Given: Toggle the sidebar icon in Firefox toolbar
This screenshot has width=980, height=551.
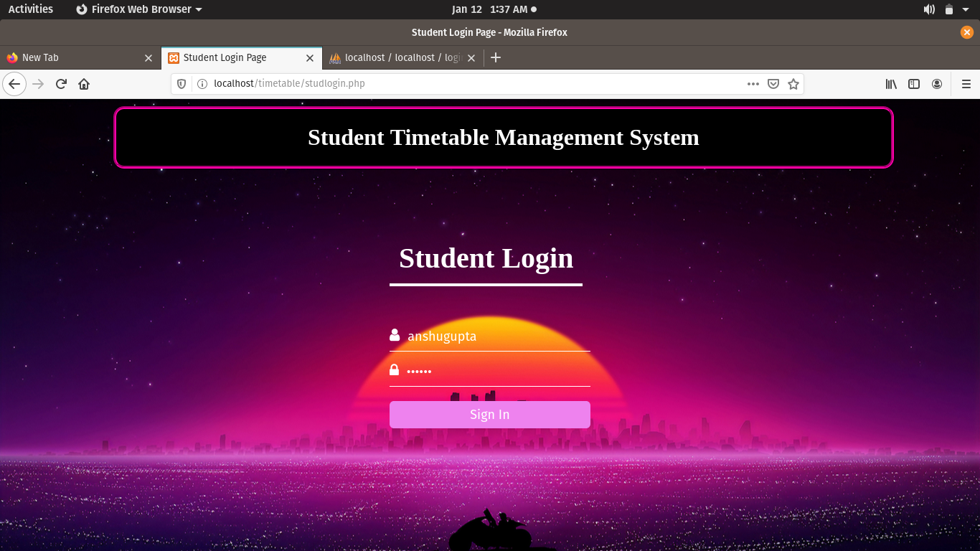Looking at the screenshot, I should pos(913,84).
